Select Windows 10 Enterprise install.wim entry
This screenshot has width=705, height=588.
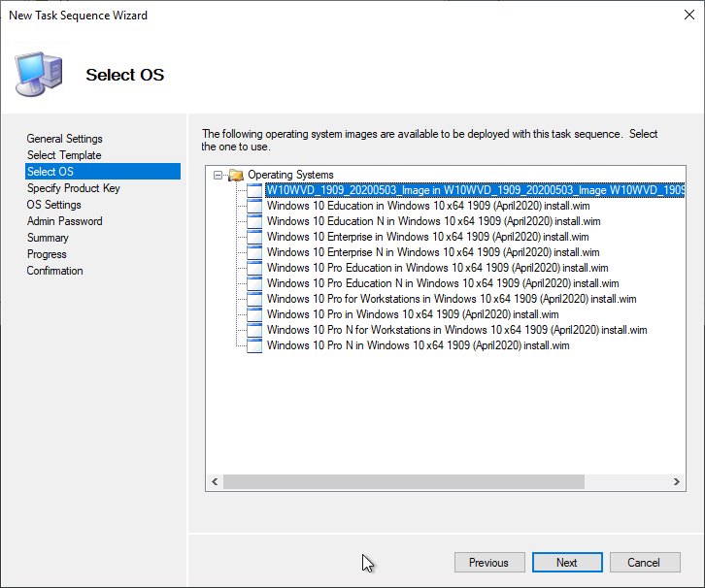(427, 237)
